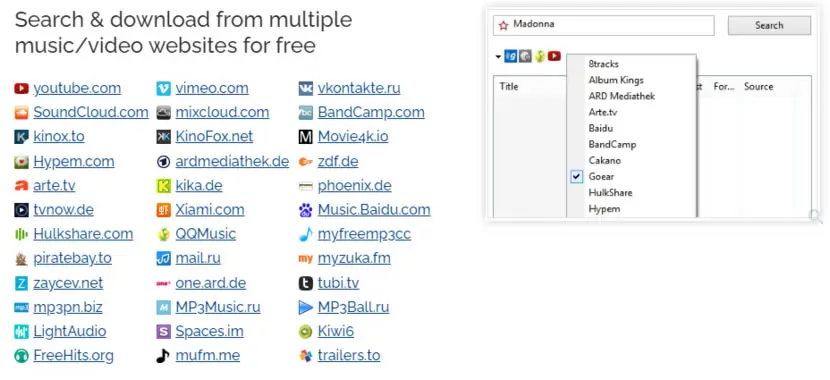
Task: Pick HulkShare in the dropdown list
Action: pyautogui.click(x=610, y=193)
